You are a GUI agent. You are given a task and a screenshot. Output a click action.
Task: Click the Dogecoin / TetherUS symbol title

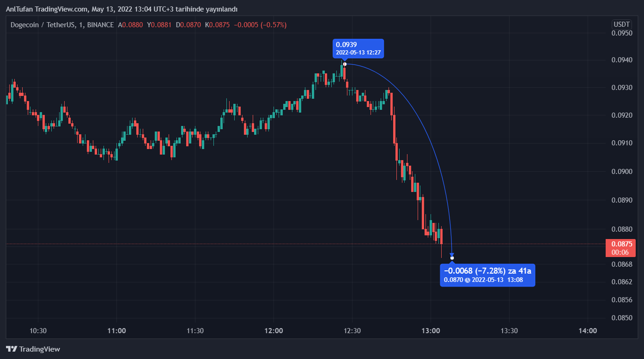pos(43,25)
